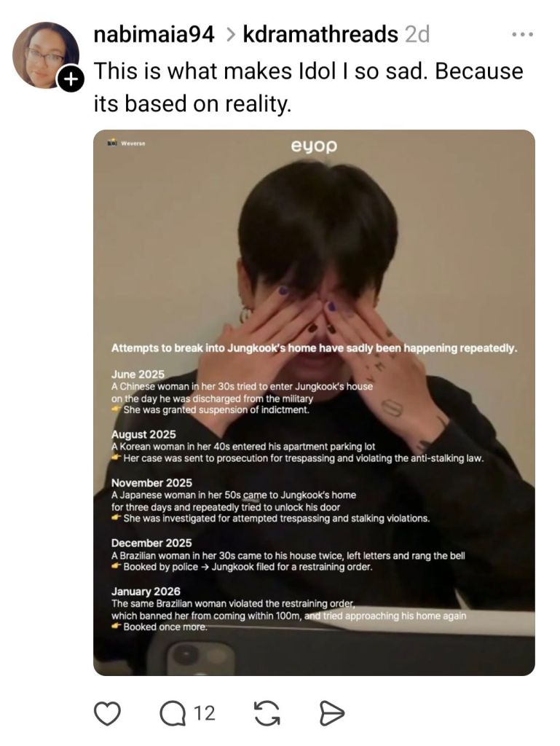The image size is (560, 746).
Task: Open the three-dot more options menu
Action: 522,35
